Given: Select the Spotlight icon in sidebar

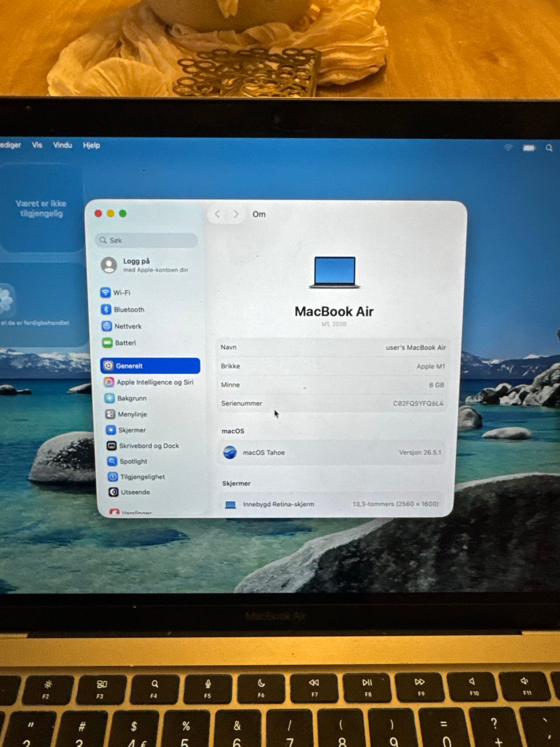Looking at the screenshot, I should coord(112,461).
